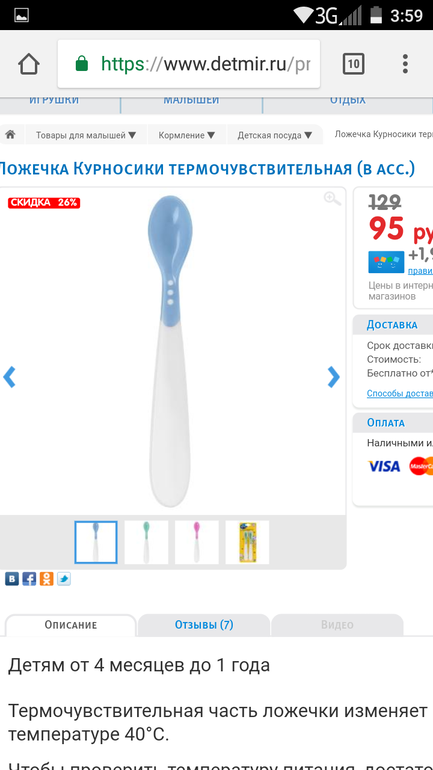
Task: Open the Способы доставки link
Action: tap(400, 393)
